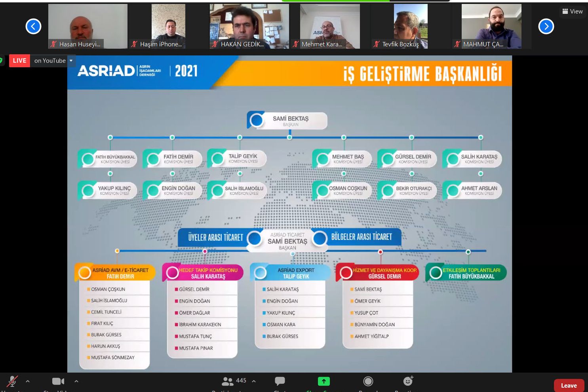Click OSMAN KARA in the Export list
The width and height of the screenshot is (588, 392).
point(281,325)
